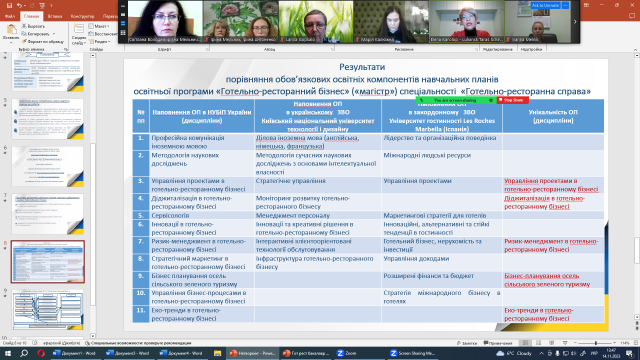Click the zoom out minus button

[575, 343]
